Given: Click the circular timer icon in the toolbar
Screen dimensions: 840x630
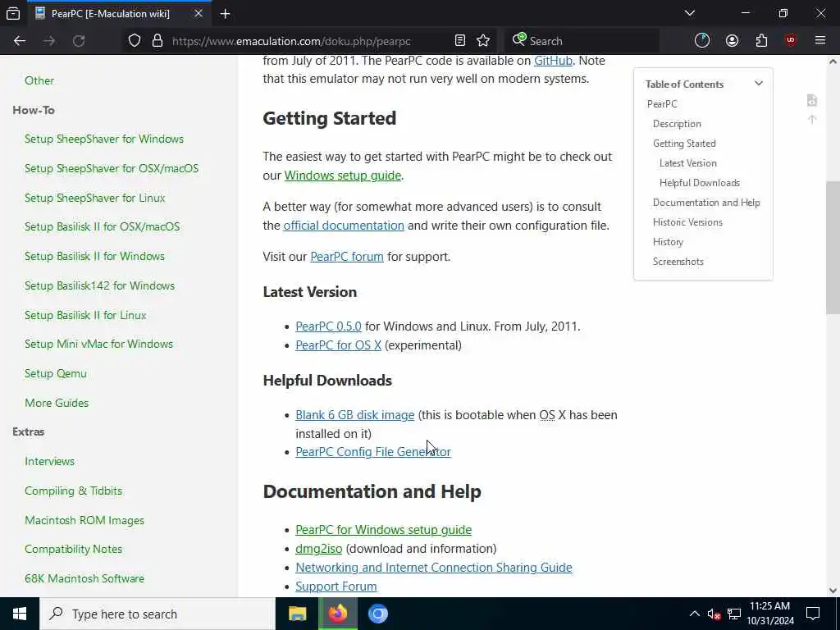Looking at the screenshot, I should 702,41.
